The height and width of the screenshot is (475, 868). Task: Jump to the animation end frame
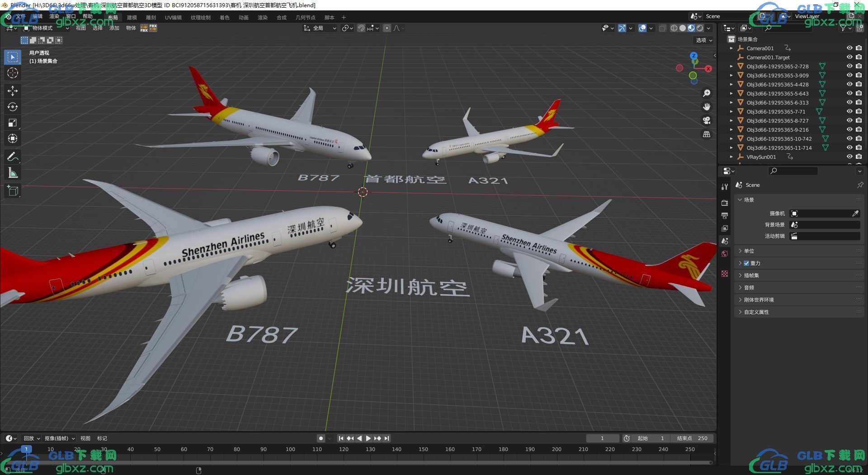click(x=387, y=438)
